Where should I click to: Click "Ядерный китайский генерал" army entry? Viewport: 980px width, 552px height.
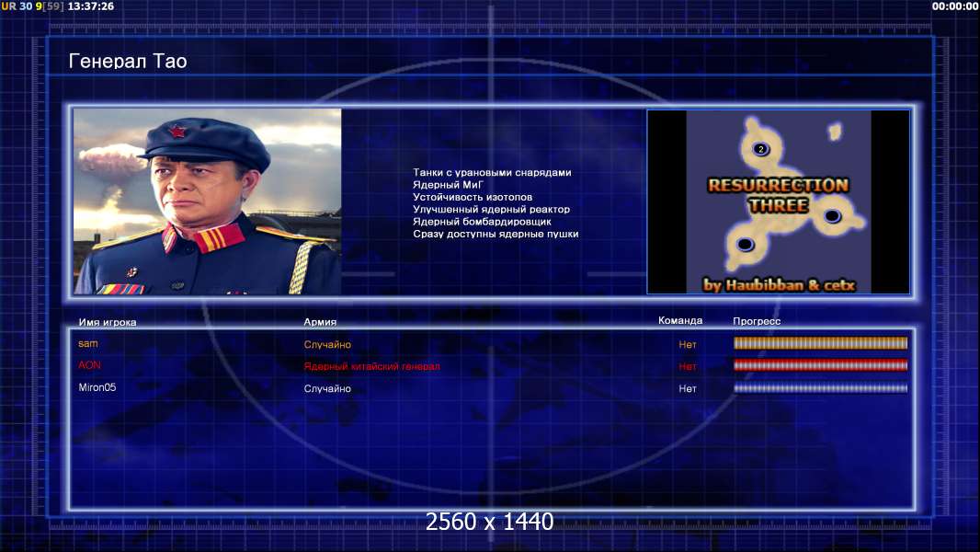tap(372, 366)
